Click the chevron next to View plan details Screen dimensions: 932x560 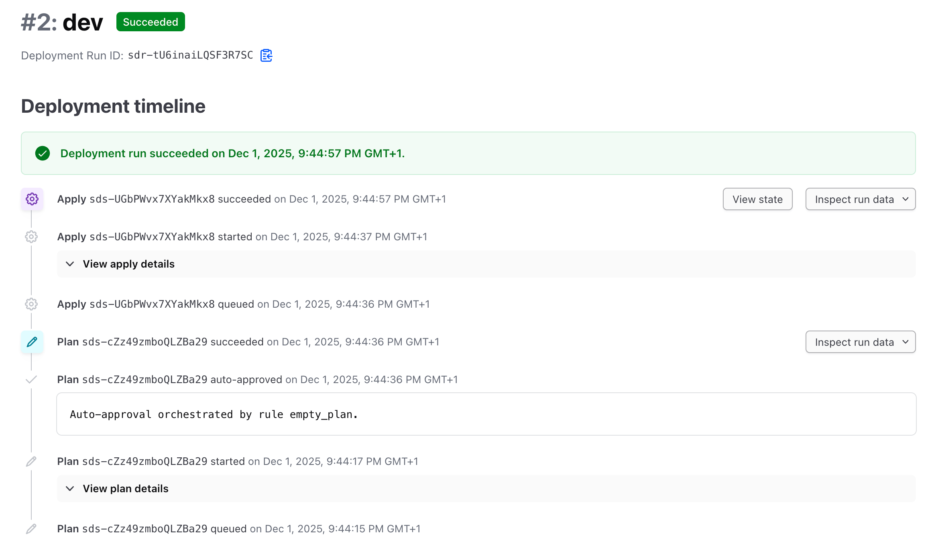pos(70,489)
